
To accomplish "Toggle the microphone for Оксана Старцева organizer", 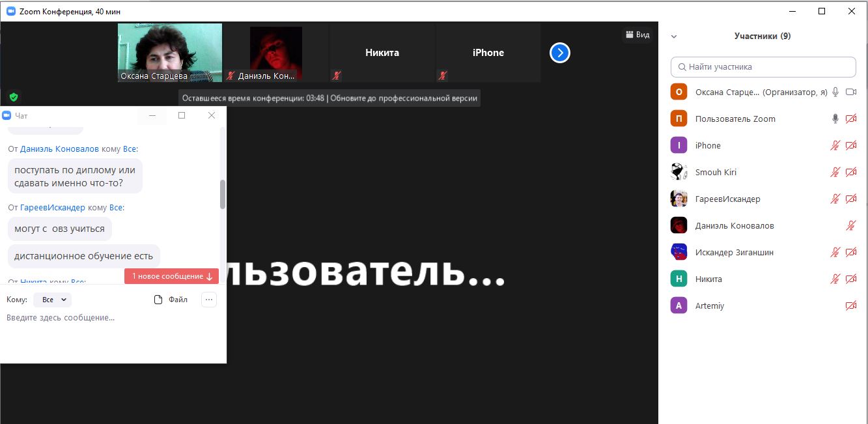I will tap(835, 92).
